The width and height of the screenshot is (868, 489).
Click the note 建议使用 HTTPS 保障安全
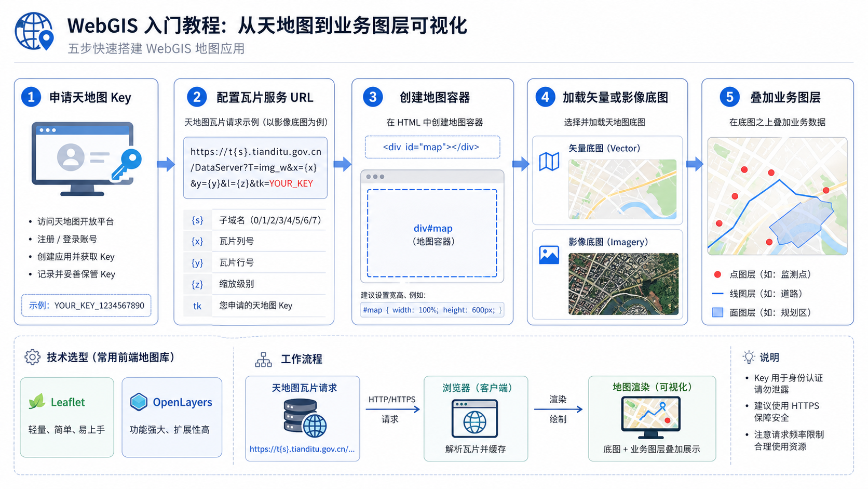click(x=786, y=412)
